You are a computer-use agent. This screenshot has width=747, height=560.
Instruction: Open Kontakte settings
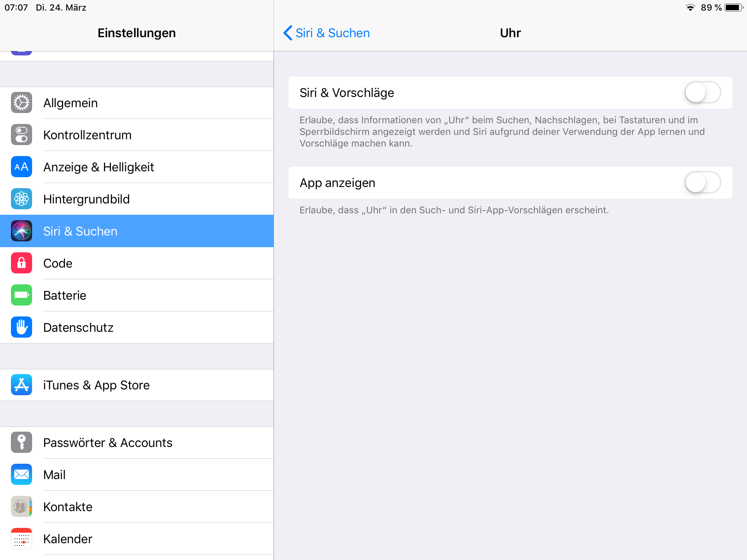(x=68, y=507)
